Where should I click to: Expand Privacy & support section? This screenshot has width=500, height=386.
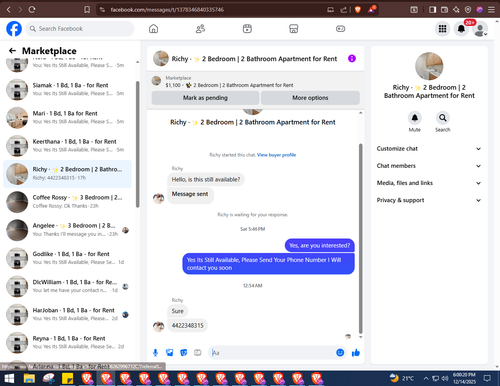click(429, 200)
